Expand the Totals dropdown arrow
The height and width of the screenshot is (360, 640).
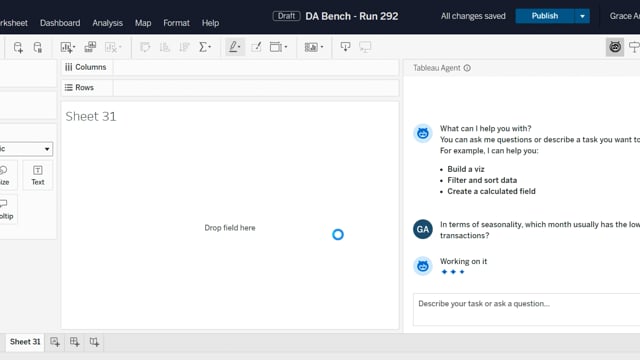coord(210,47)
